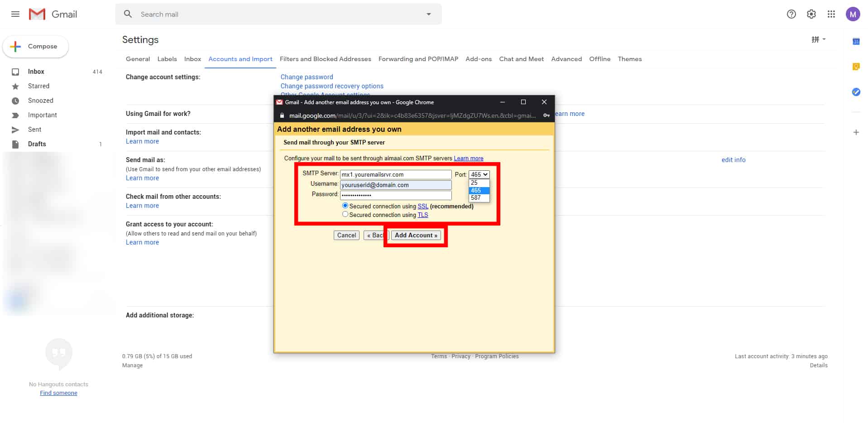Open the settings gear icon

point(811,14)
